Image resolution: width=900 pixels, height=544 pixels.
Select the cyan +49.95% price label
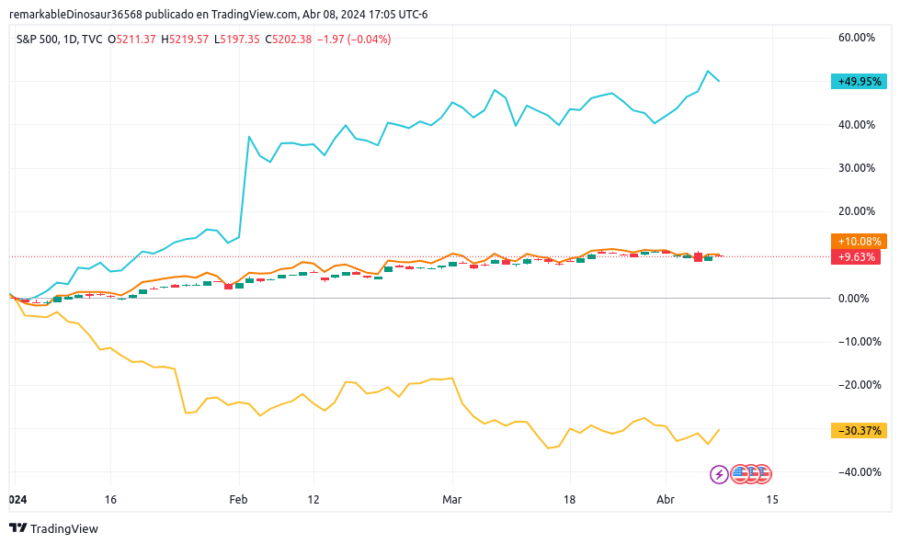(x=858, y=82)
